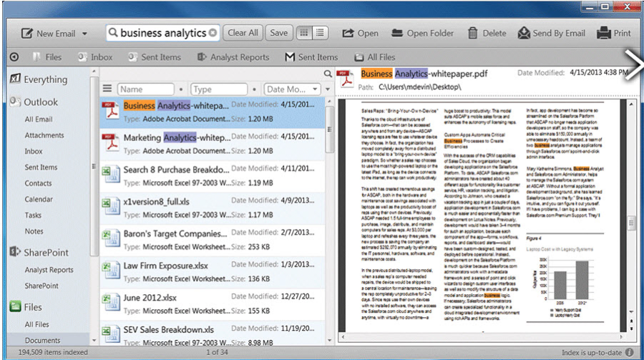The height and width of the screenshot is (360, 644).
Task: Open Tasks in the sidebar
Action: 33,215
